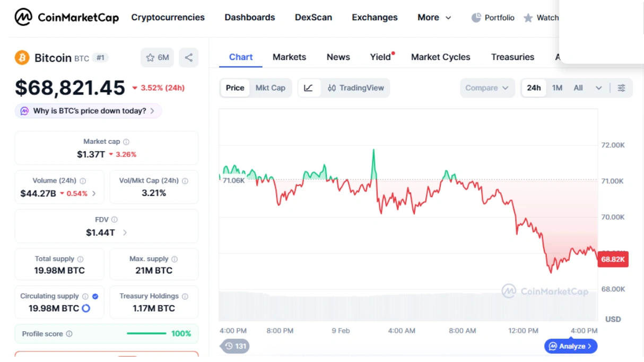Open the Compare dropdown
644x362 pixels.
point(487,88)
